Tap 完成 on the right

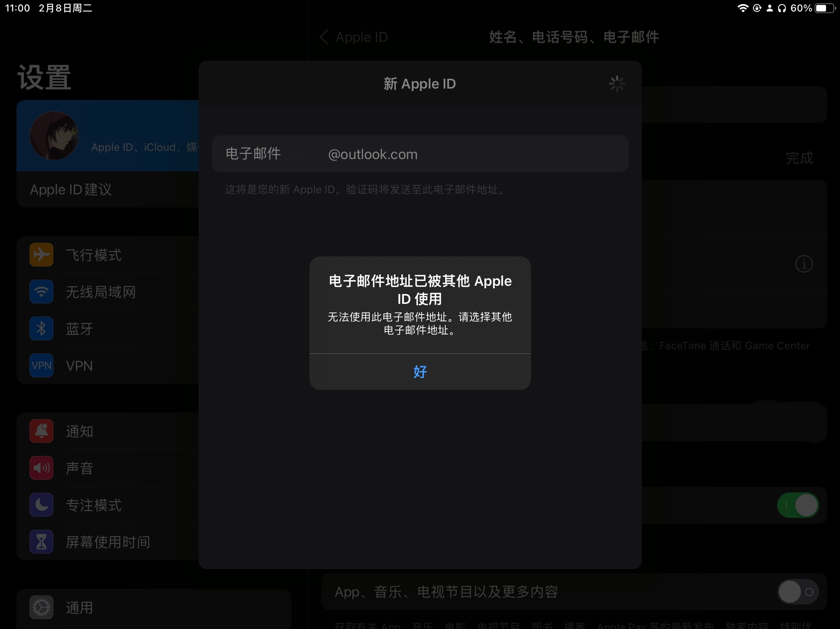tap(799, 158)
